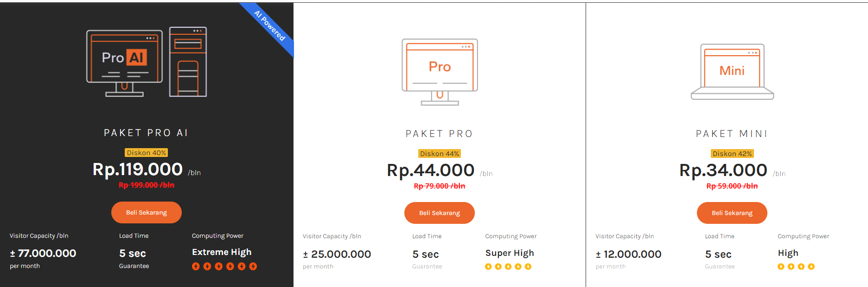
Task: Select the Diskon 42% badge
Action: (x=732, y=153)
